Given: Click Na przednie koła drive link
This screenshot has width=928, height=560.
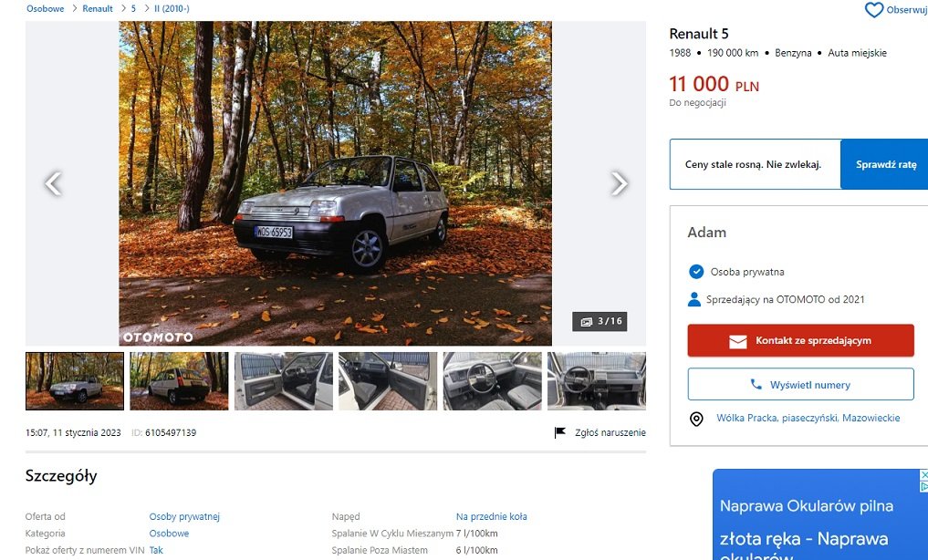Looking at the screenshot, I should (x=491, y=517).
